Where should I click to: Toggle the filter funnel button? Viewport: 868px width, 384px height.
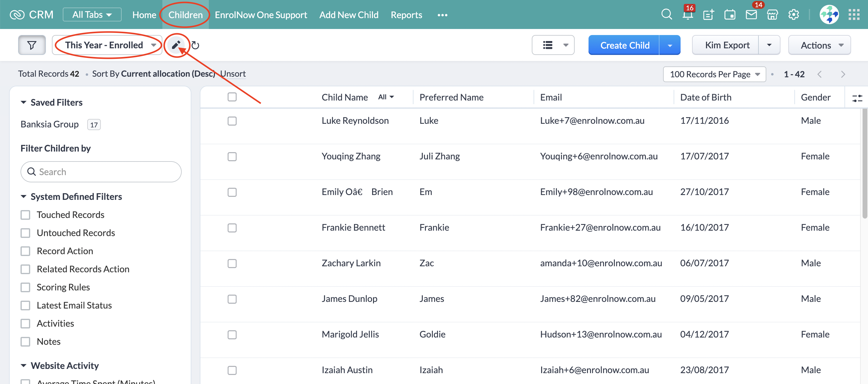coord(32,45)
